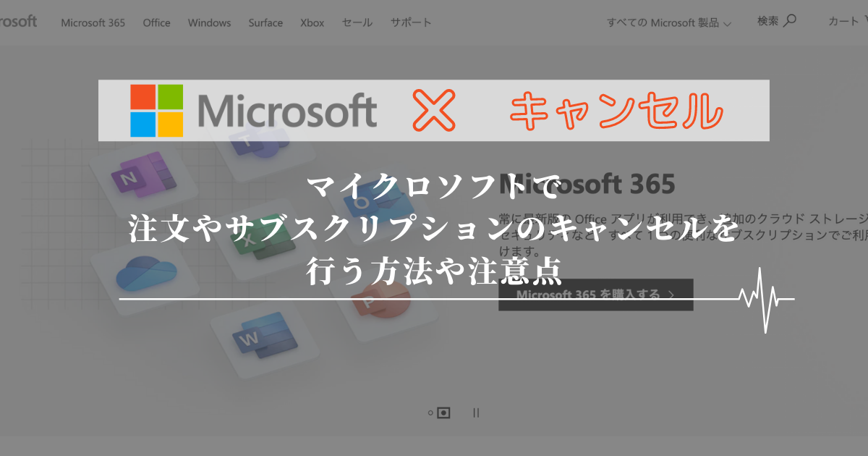Open the Surface nav link

[x=265, y=22]
